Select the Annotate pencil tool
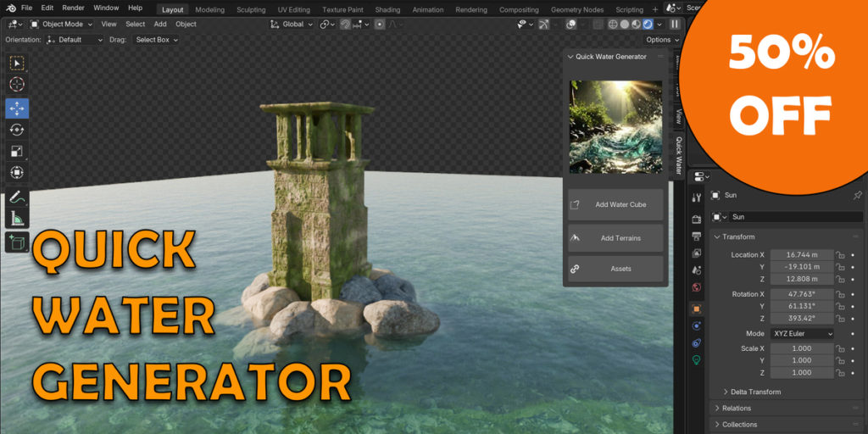 click(17, 198)
